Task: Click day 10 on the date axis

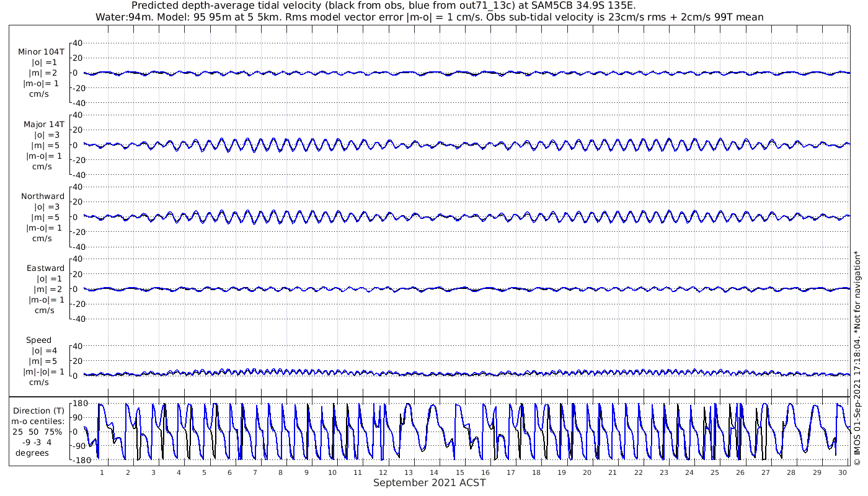Action: pyautogui.click(x=332, y=472)
